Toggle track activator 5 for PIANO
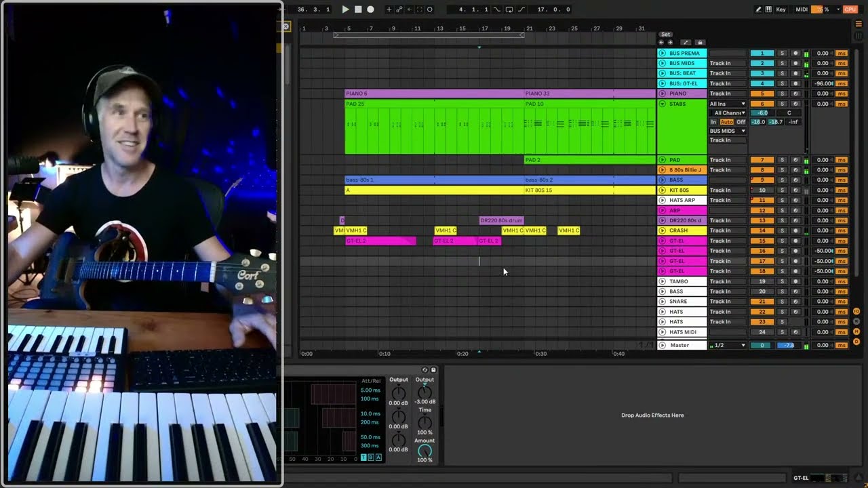This screenshot has width=868, height=488. coord(762,94)
